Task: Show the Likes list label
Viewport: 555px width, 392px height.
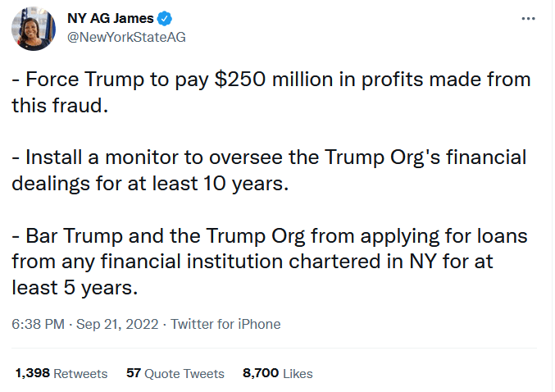Action: click(x=298, y=373)
